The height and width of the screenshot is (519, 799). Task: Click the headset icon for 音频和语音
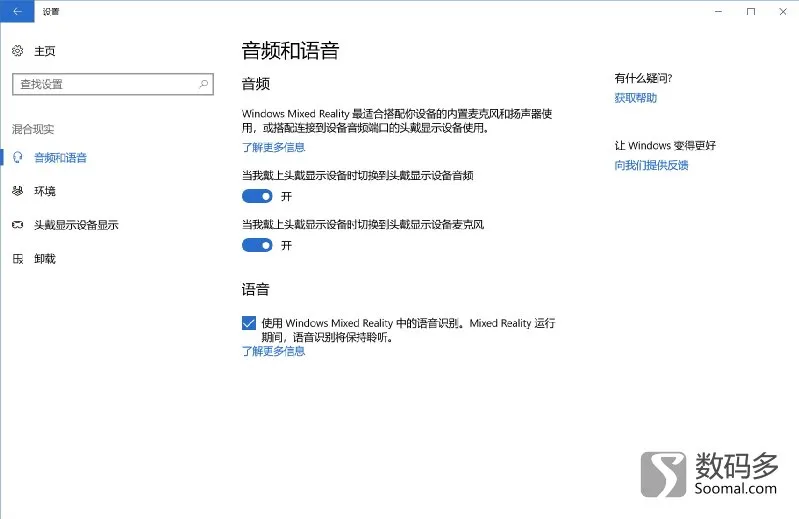(18, 157)
